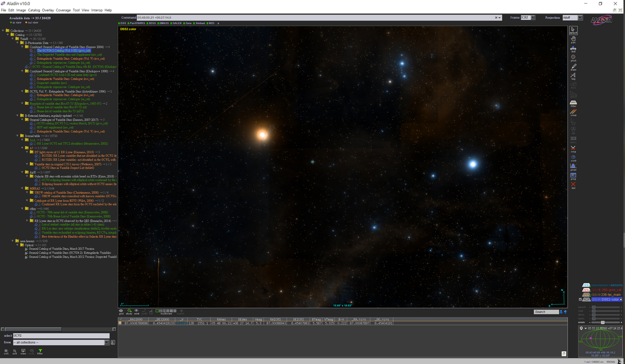625x364 pixels.
Task: Open the Image menu
Action: pyautogui.click(x=21, y=10)
